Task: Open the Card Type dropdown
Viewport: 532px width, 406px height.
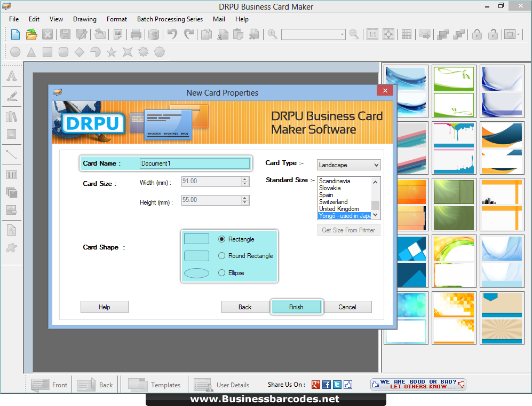Action: click(349, 165)
